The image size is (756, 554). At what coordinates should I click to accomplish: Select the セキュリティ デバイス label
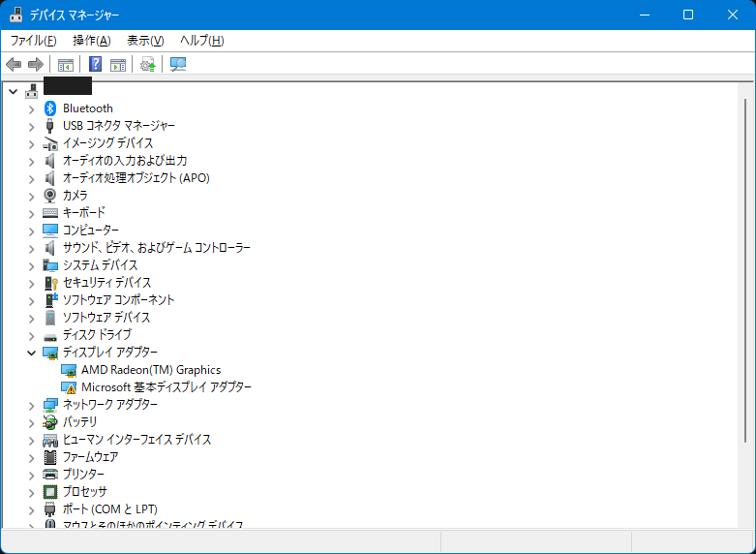(x=107, y=283)
